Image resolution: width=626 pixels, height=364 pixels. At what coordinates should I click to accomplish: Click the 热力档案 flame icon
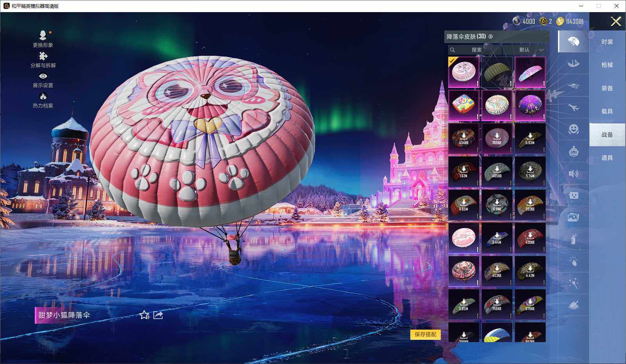click(x=43, y=96)
